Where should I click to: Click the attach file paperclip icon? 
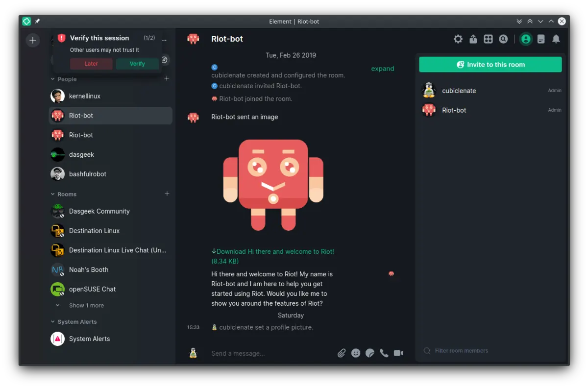coord(342,353)
